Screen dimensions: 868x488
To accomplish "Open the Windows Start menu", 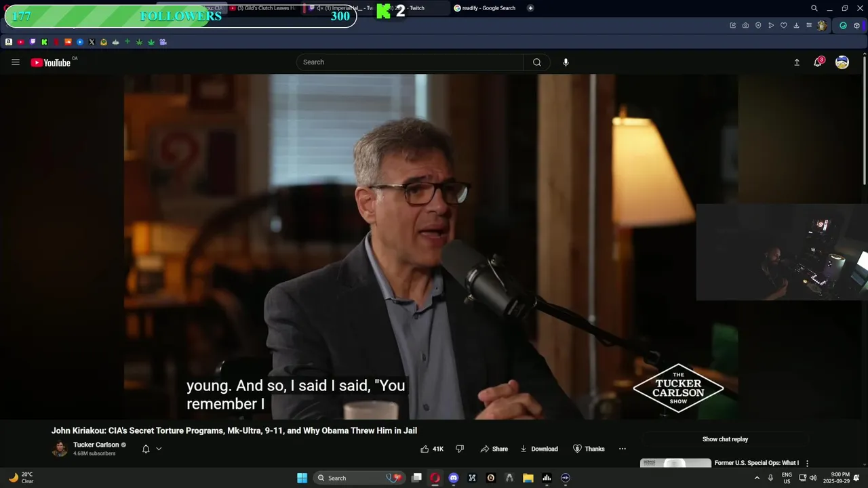I will pos(302,478).
